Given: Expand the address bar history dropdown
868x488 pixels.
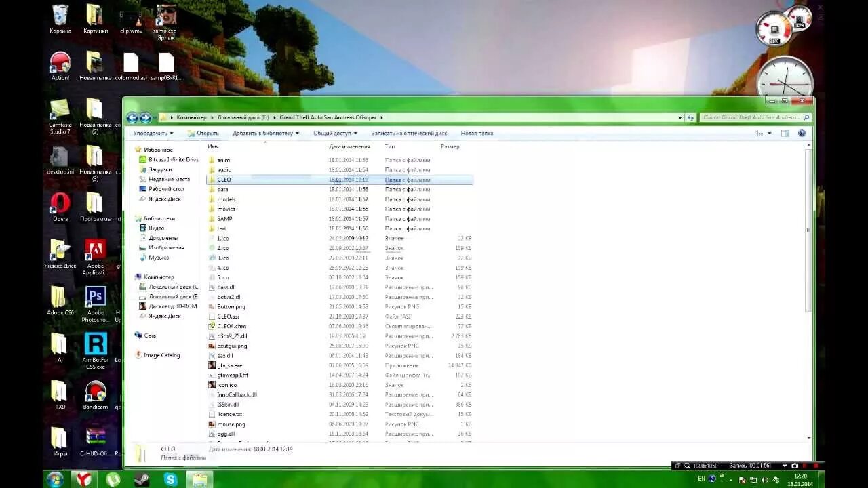Looking at the screenshot, I should pyautogui.click(x=680, y=117).
